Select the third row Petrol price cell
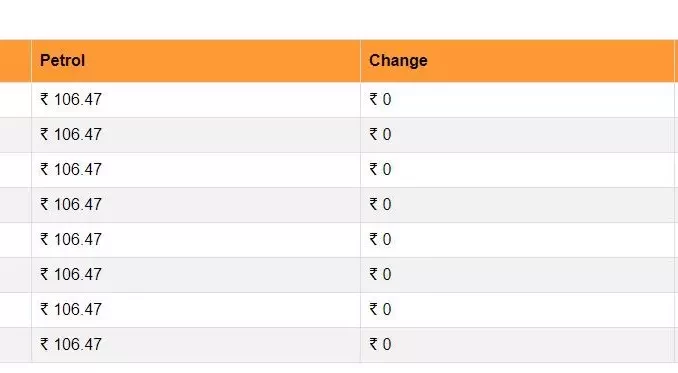Screen dimensions: 678x373 coord(196,170)
